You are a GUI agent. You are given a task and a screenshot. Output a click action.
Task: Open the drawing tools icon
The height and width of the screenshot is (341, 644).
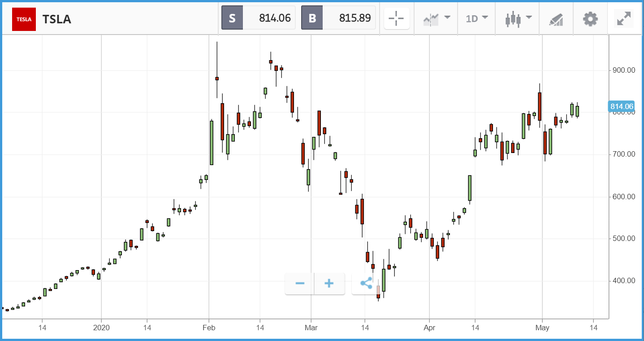tap(556, 19)
